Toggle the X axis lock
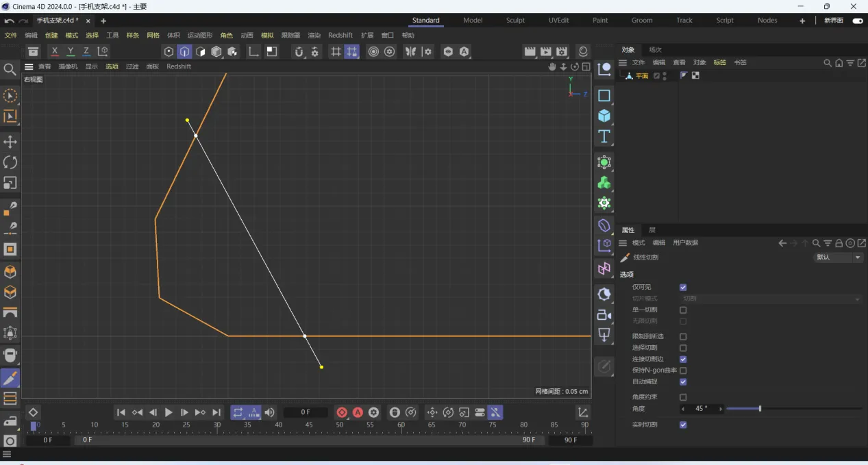Screen dimensions: 868x465 (x=55, y=51)
